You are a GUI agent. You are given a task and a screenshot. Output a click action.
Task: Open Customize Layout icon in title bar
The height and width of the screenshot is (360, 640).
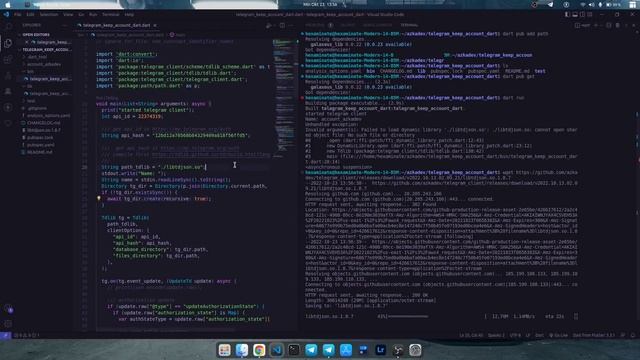point(589,14)
